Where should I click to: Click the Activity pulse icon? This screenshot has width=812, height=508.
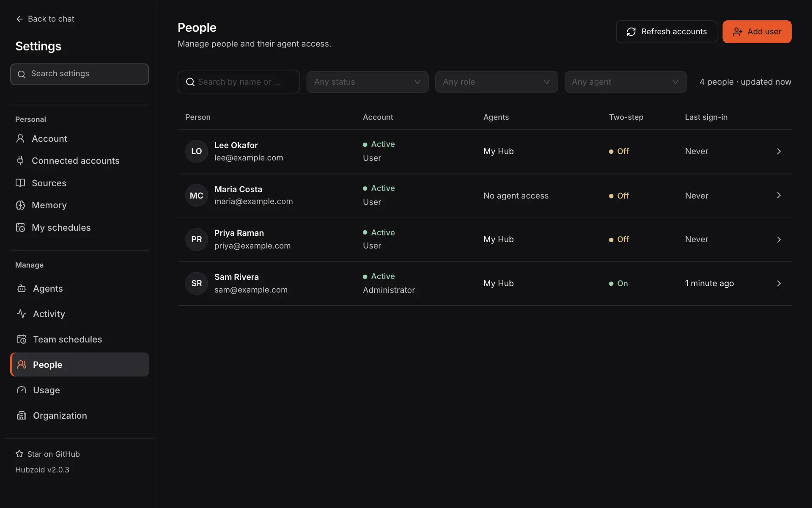click(x=22, y=314)
